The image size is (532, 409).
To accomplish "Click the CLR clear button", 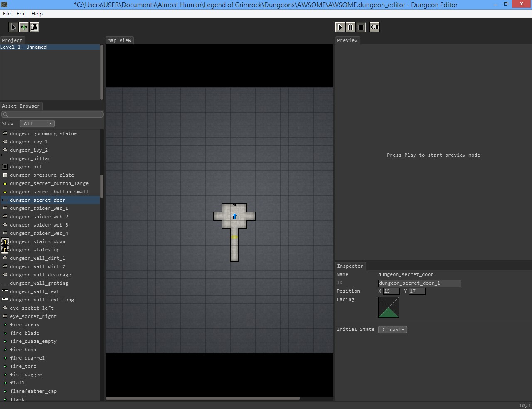I will (374, 27).
